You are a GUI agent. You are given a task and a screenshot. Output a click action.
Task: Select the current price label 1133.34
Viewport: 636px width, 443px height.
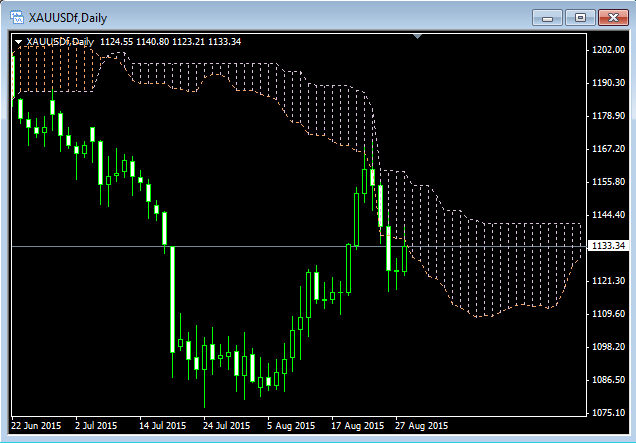point(608,246)
